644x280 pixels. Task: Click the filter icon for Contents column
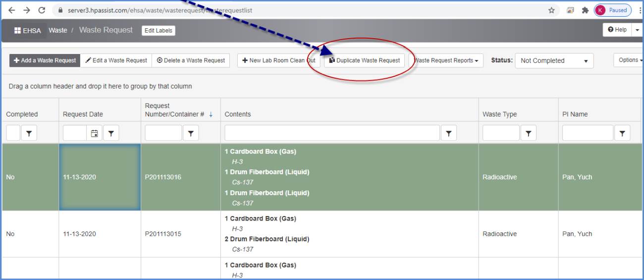(448, 133)
